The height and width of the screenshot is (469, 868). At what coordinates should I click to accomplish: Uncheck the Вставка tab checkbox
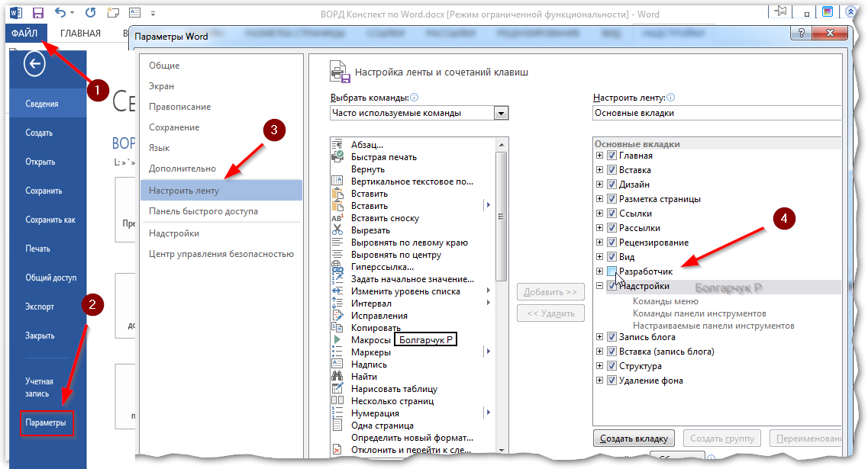tap(611, 170)
